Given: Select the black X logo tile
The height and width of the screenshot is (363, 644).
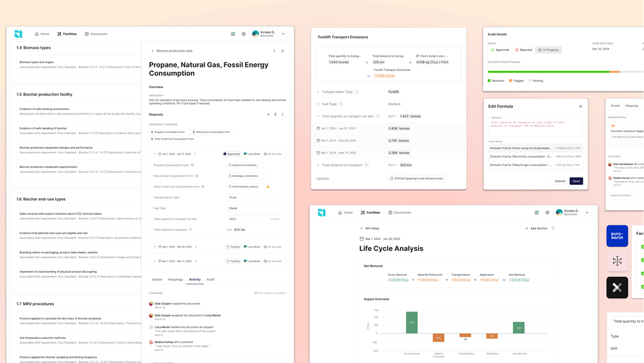Looking at the screenshot, I should coord(617,288).
